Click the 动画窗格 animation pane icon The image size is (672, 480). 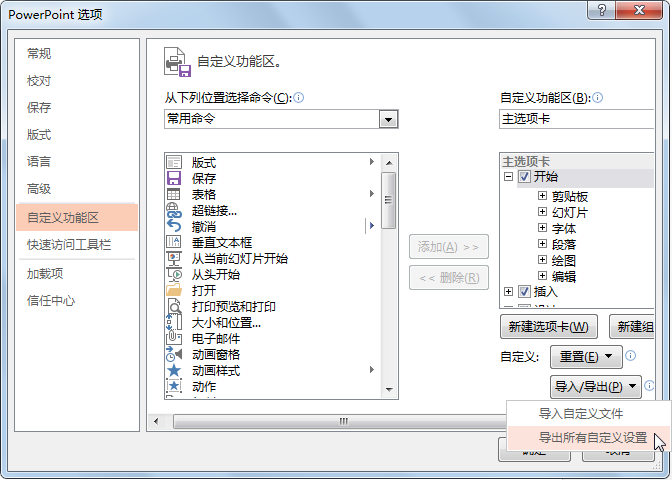[174, 354]
